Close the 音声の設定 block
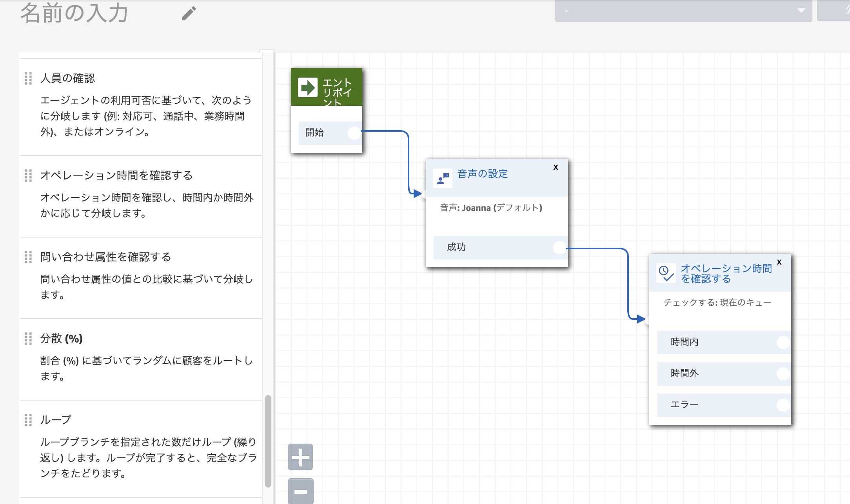850x504 pixels. [x=556, y=167]
